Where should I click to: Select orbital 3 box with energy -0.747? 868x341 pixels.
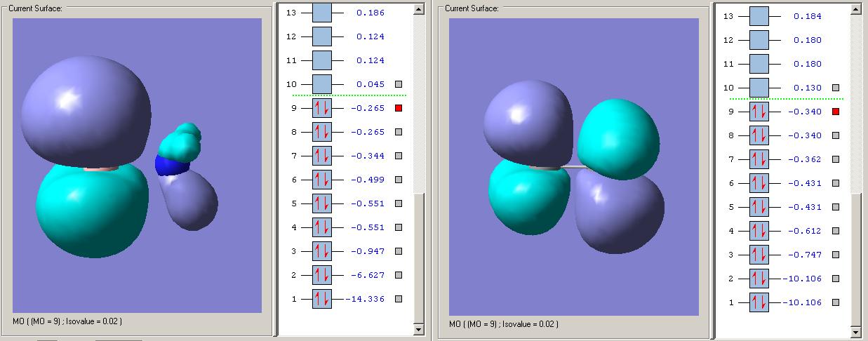(x=759, y=255)
